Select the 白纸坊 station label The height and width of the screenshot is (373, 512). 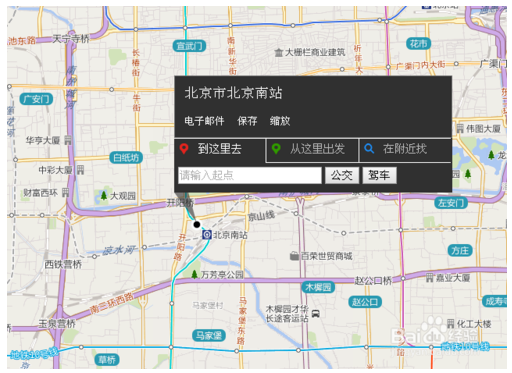tap(126, 158)
